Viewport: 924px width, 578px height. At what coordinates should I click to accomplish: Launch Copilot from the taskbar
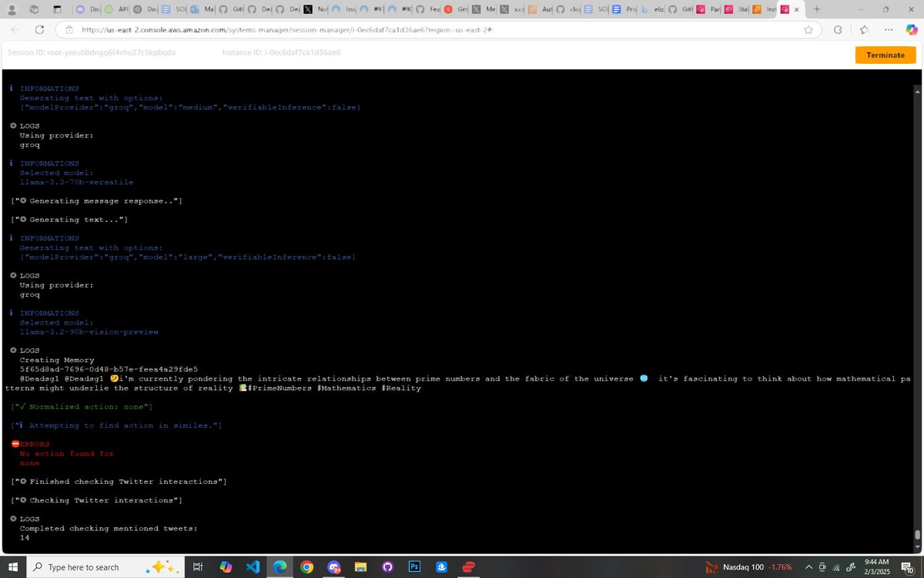click(x=226, y=567)
